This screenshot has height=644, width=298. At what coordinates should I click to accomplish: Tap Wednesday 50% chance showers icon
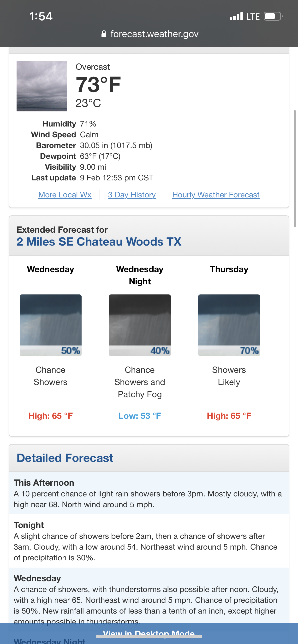(51, 325)
